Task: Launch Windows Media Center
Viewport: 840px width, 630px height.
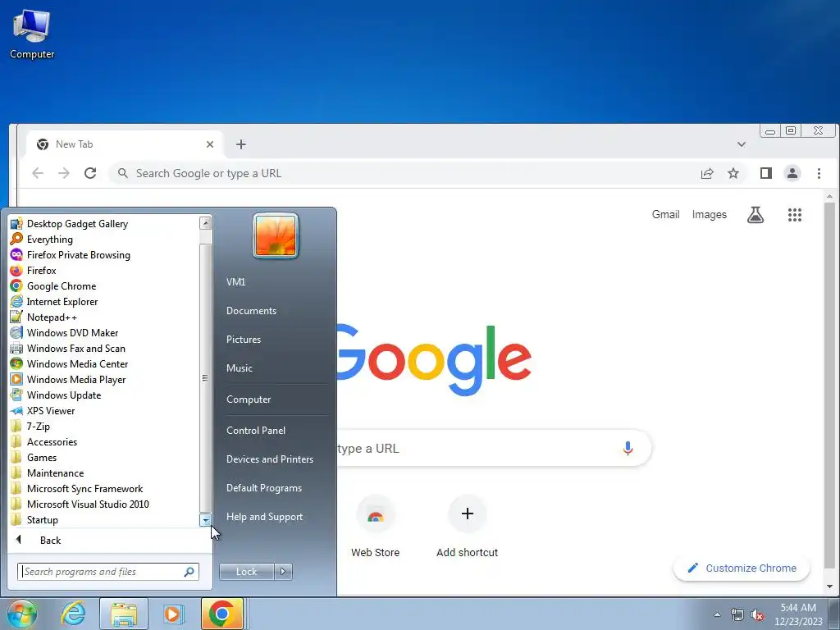Action: (77, 363)
